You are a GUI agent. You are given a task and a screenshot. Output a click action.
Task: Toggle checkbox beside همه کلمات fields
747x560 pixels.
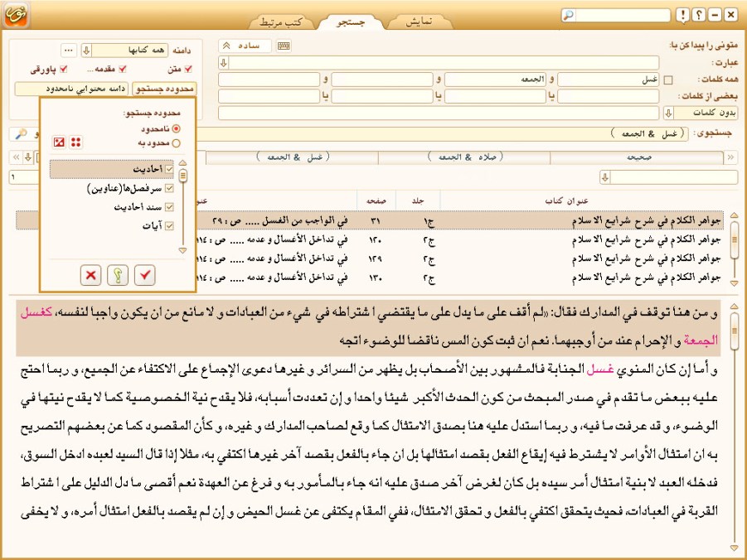click(x=668, y=80)
